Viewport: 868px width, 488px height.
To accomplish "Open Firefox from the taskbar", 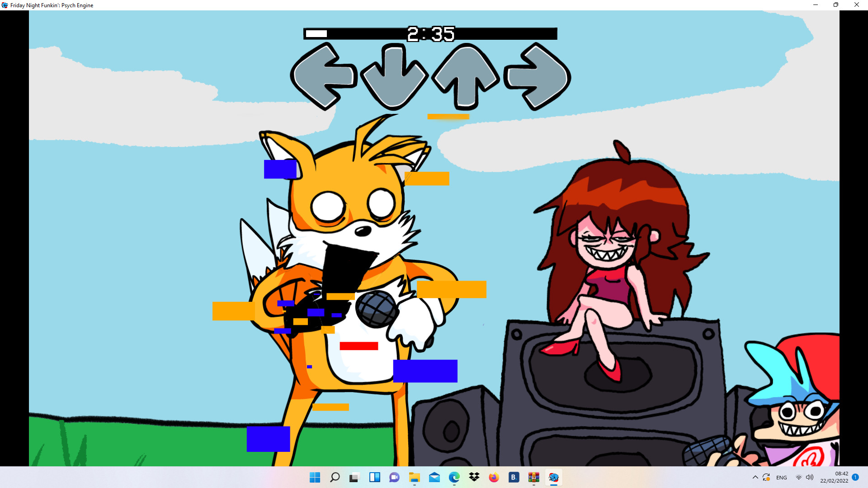I will coord(493,477).
